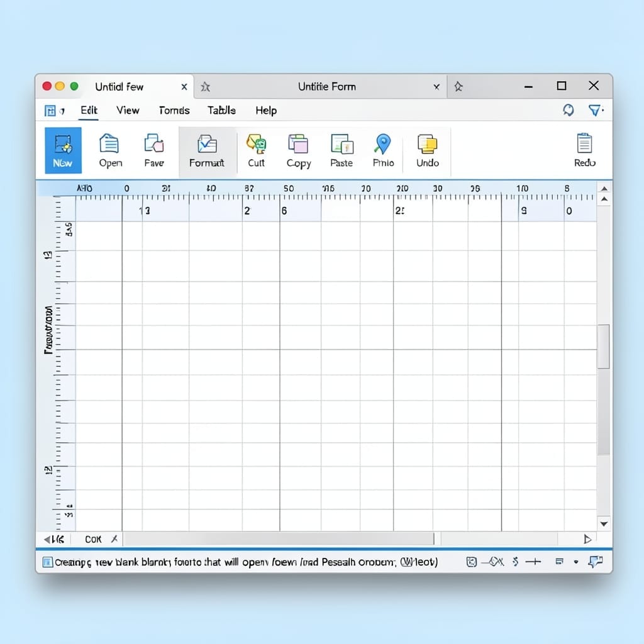644x644 pixels.
Task: Open the Help menu
Action: tap(266, 111)
